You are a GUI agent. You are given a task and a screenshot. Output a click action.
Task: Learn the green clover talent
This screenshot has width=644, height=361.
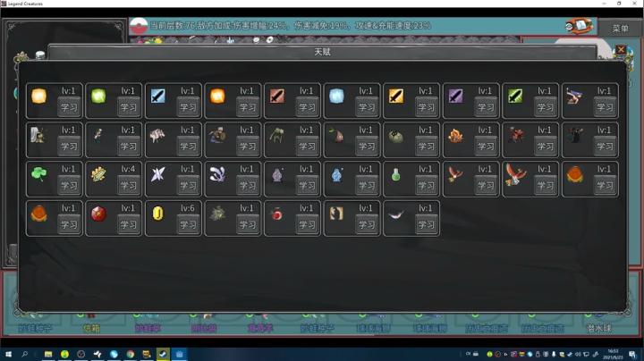tap(69, 186)
